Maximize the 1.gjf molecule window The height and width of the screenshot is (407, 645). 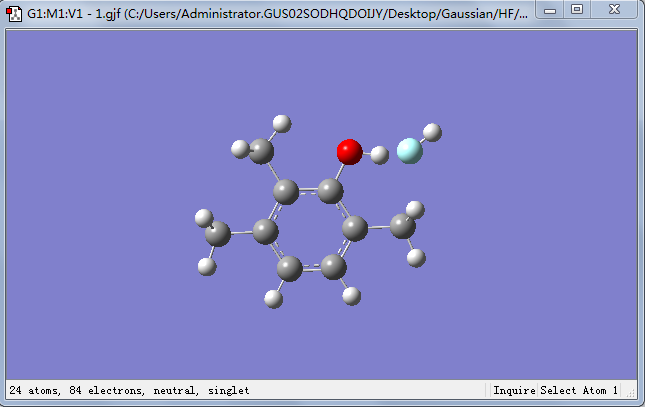coord(577,10)
